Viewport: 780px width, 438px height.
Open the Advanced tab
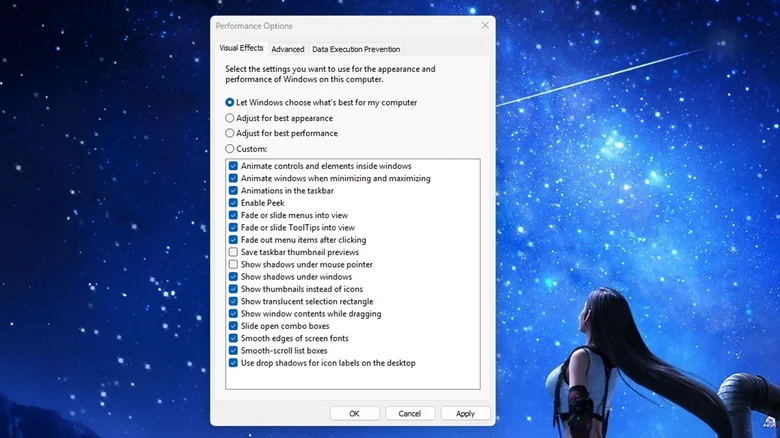click(288, 49)
